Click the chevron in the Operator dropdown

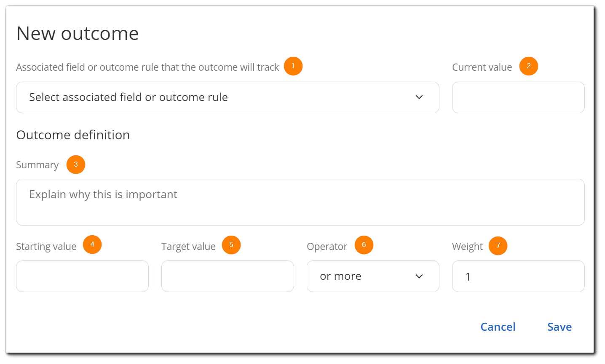419,276
